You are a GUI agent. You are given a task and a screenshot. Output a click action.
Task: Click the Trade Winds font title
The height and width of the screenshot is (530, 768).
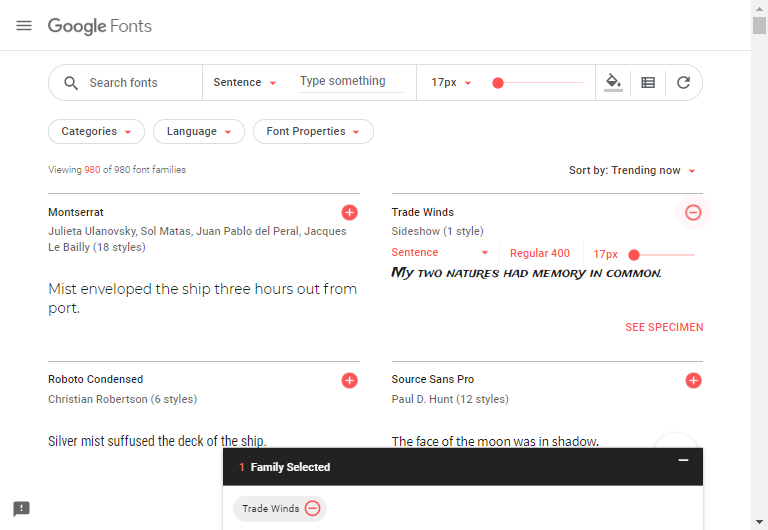pos(423,212)
